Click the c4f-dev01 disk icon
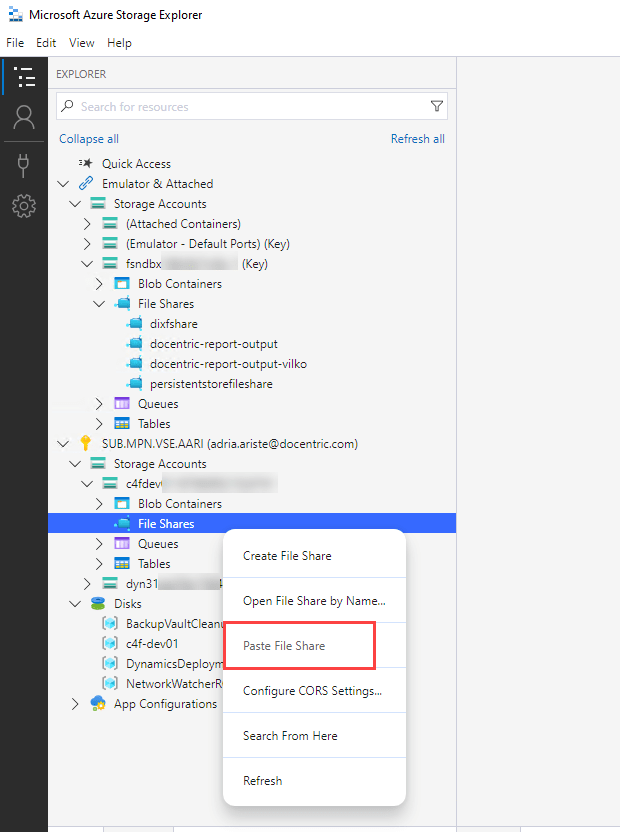 coord(110,643)
